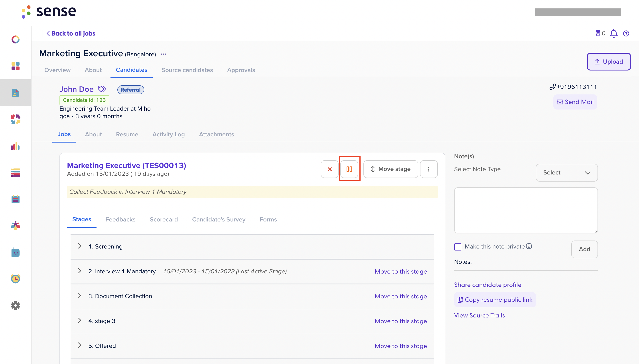Open the Approvals tab
This screenshot has width=639, height=364.
[241, 70]
